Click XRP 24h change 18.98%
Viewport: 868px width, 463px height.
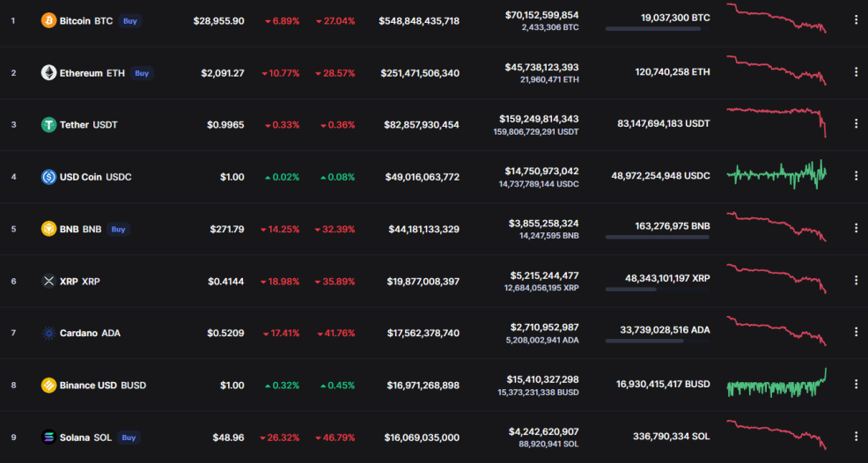[x=281, y=281]
